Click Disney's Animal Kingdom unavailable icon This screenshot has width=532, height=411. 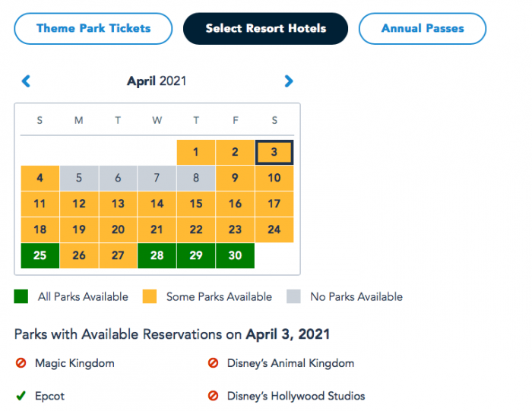[x=214, y=363]
